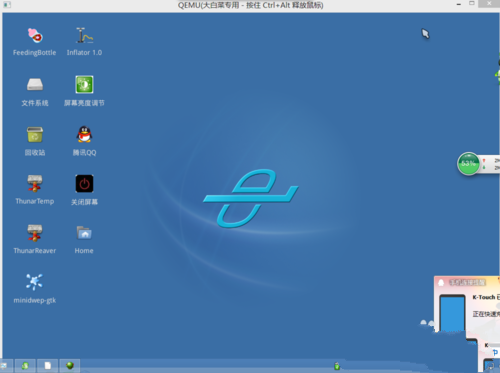The height and width of the screenshot is (373, 500).
Task: Launch Inflator 1.0 from the desktop
Action: pos(84,35)
